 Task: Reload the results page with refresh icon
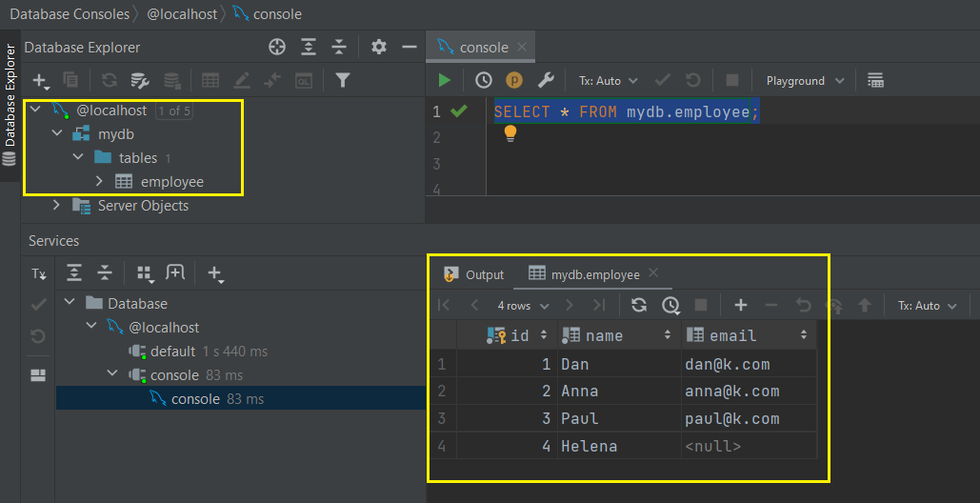coord(639,305)
